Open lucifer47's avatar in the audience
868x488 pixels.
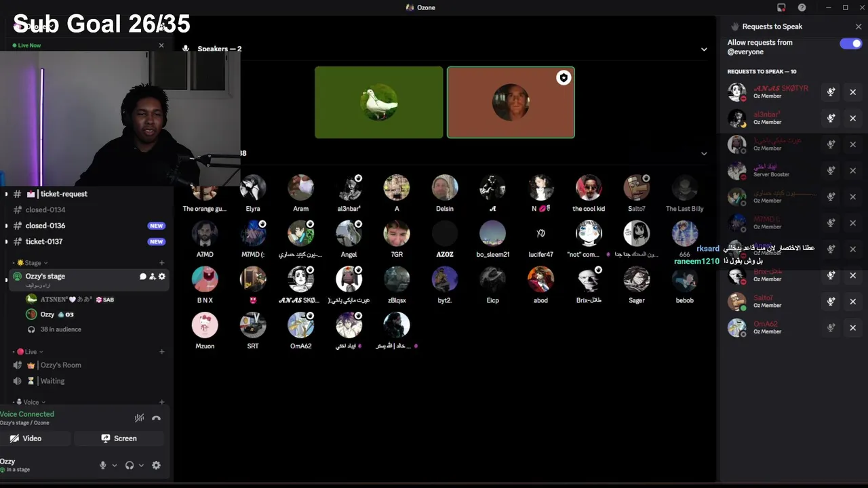540,234
